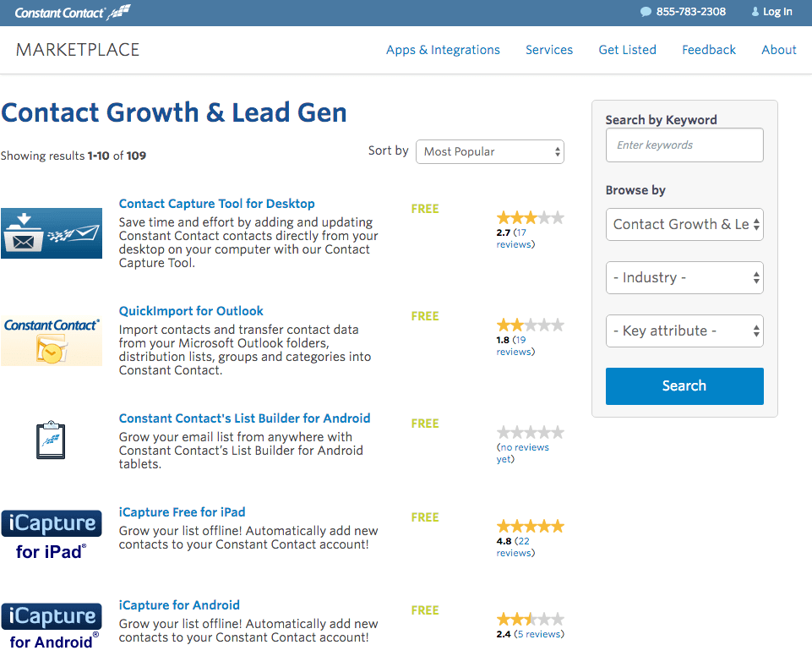Viewport: 812px width, 656px height.
Task: Click the Sort by label
Action: point(389,150)
